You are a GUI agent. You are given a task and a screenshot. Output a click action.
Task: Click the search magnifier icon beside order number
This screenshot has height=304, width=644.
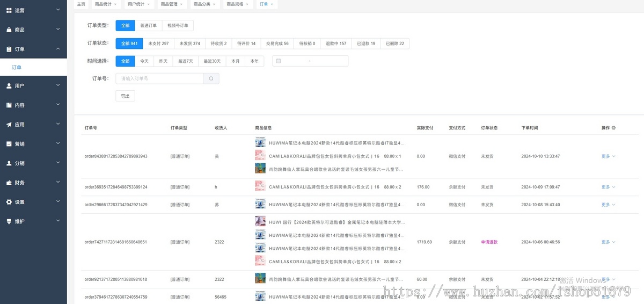pos(211,78)
